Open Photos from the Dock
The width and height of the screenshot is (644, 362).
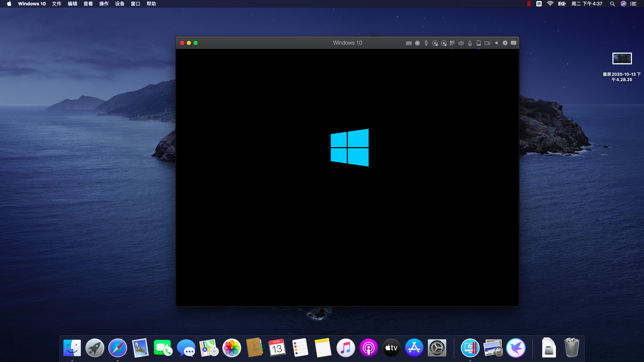[232, 348]
